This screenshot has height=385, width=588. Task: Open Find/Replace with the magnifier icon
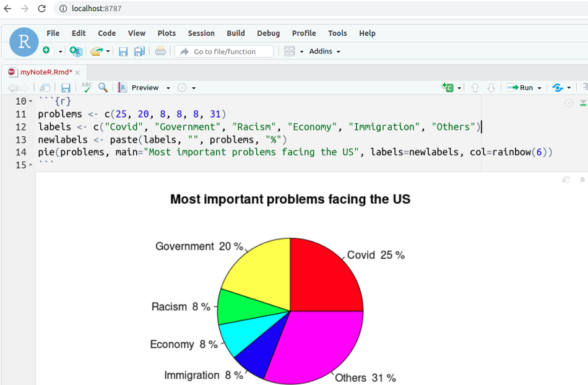[x=103, y=87]
